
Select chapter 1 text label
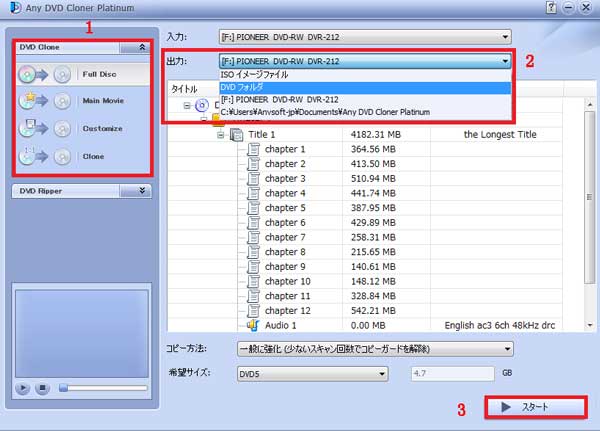click(285, 149)
